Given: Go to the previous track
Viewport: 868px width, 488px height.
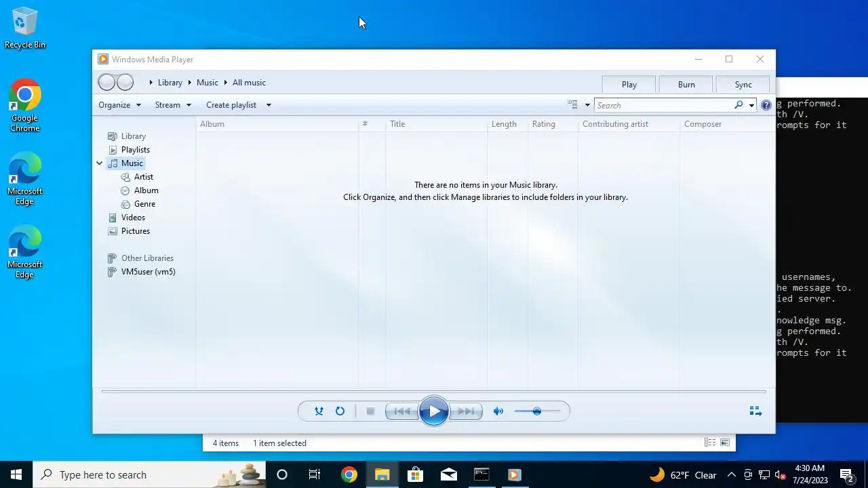Looking at the screenshot, I should 401,411.
